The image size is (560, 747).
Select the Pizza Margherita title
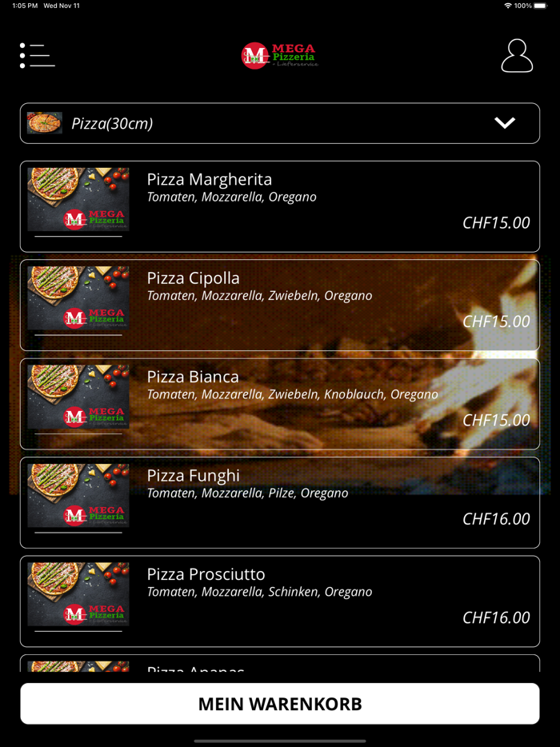tap(210, 179)
